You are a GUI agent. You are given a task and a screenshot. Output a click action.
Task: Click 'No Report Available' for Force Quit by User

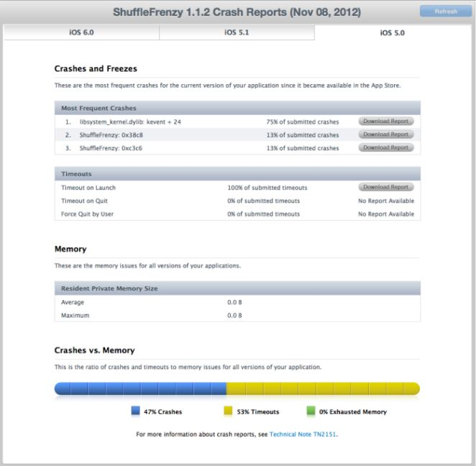386,214
